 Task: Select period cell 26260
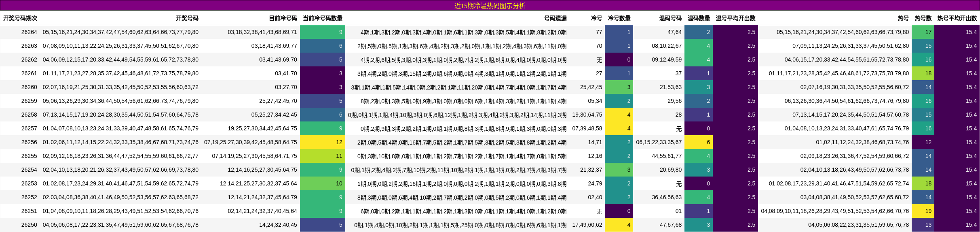(x=29, y=87)
